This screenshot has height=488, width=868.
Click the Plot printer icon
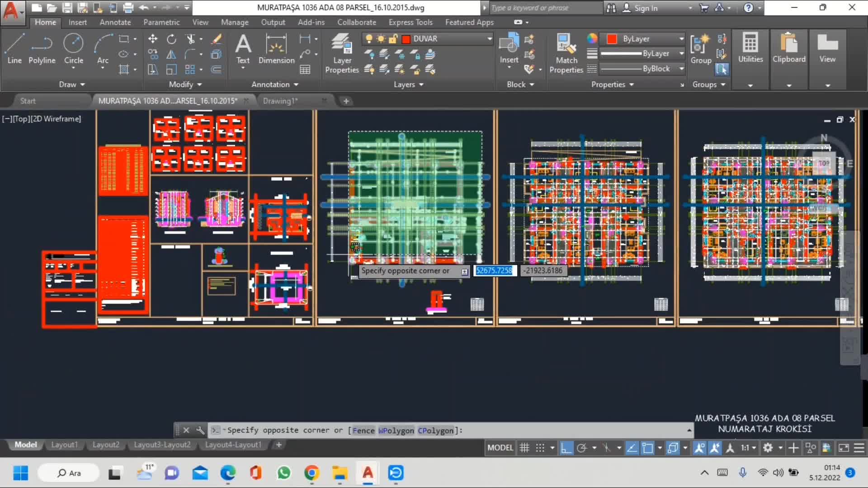click(128, 8)
